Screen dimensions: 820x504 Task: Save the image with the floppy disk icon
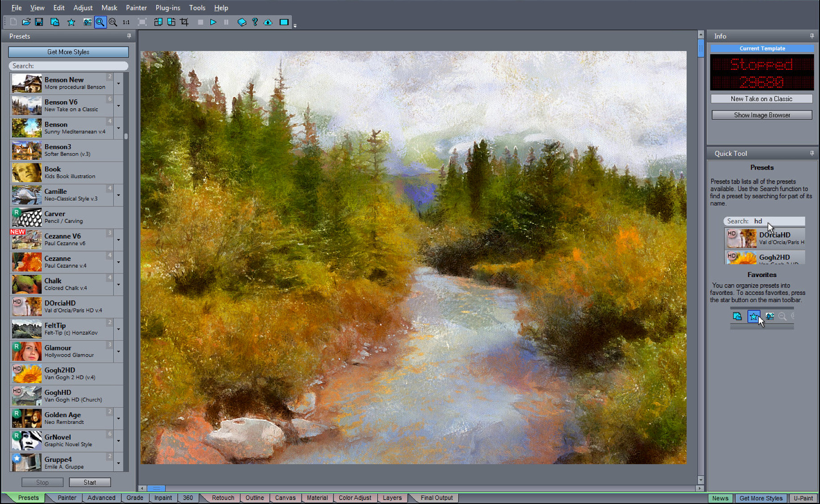(39, 22)
